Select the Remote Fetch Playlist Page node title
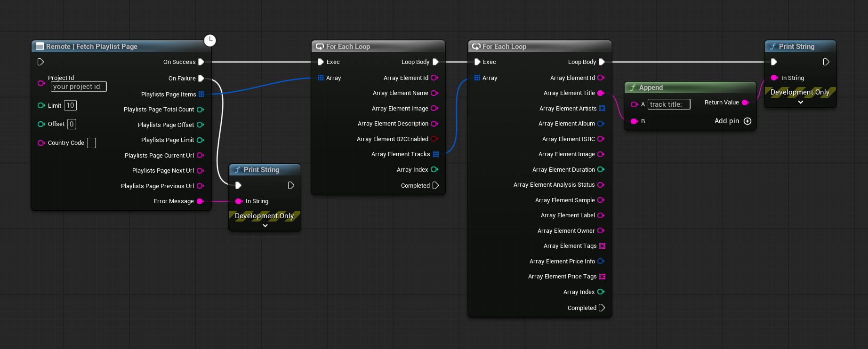 coord(92,47)
